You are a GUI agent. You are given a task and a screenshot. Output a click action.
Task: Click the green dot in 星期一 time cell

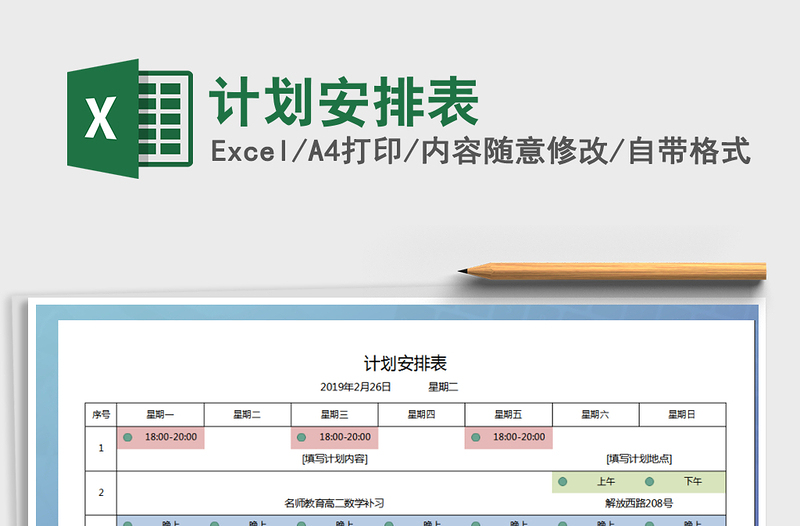(128, 438)
